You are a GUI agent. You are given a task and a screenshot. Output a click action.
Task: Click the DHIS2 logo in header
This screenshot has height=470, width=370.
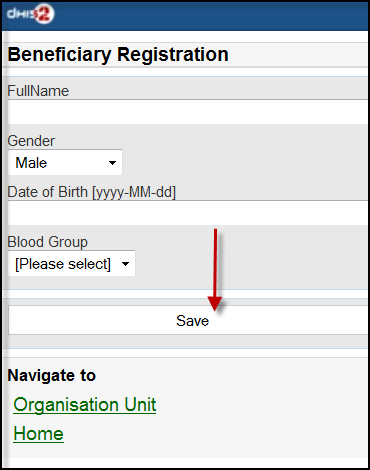point(30,14)
